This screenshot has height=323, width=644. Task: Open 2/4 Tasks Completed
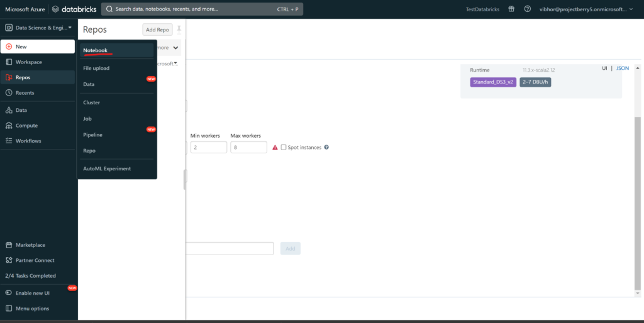pyautogui.click(x=30, y=276)
